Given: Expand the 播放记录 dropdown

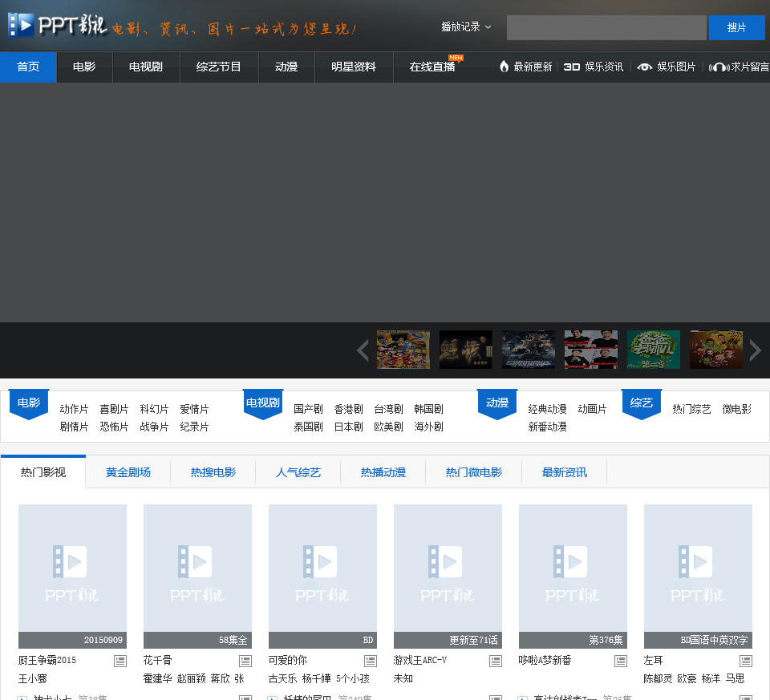Looking at the screenshot, I should [x=466, y=26].
